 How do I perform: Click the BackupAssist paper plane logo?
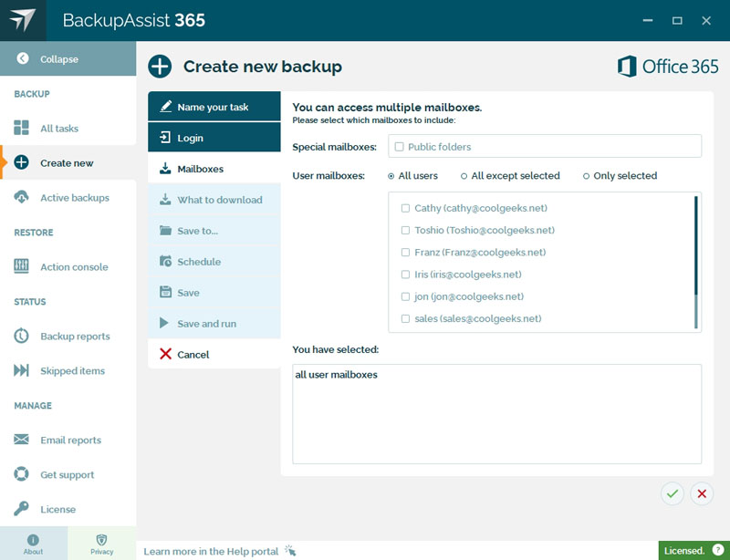(22, 20)
